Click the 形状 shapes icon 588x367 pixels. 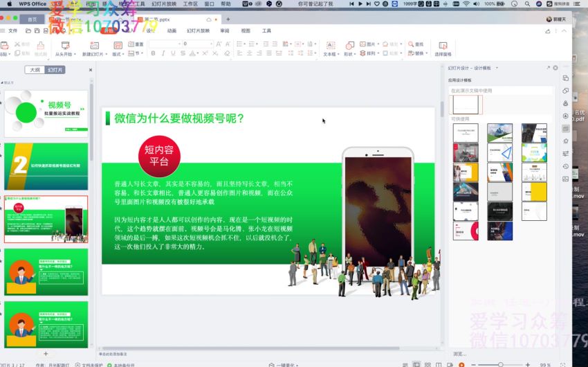(x=349, y=46)
